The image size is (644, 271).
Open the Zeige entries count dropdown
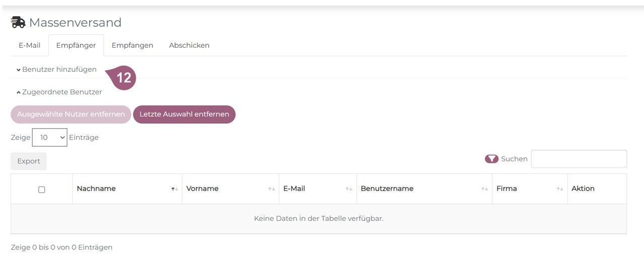(49, 137)
